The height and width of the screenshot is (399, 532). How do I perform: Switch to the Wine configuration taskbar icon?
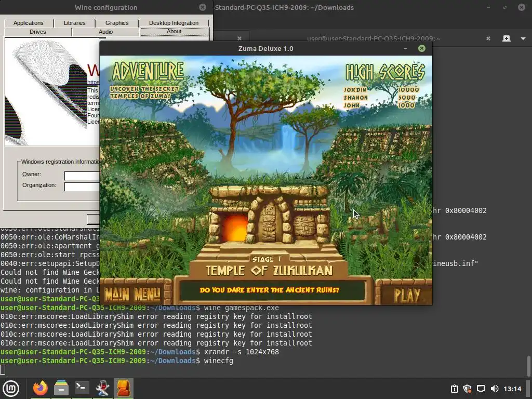(102, 389)
